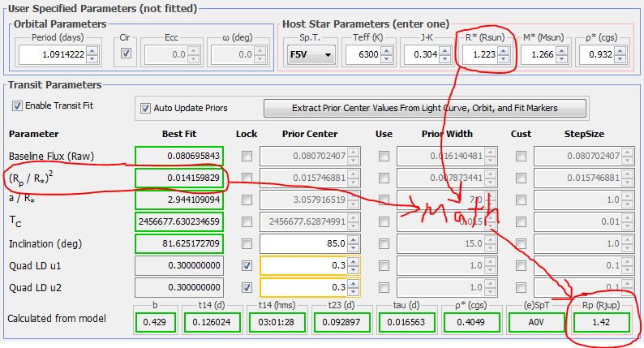The width and height of the screenshot is (644, 348).
Task: Increase Quad LD u2 Prior Center value
Action: [354, 283]
